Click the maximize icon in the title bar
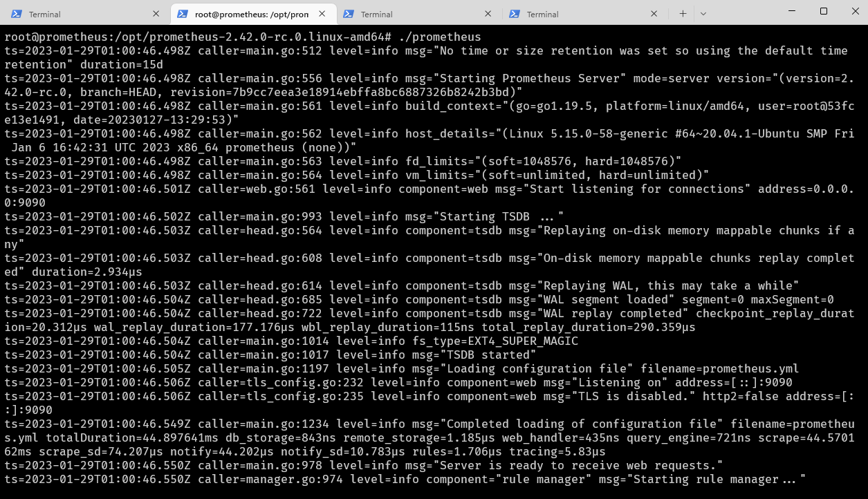 [x=823, y=12]
